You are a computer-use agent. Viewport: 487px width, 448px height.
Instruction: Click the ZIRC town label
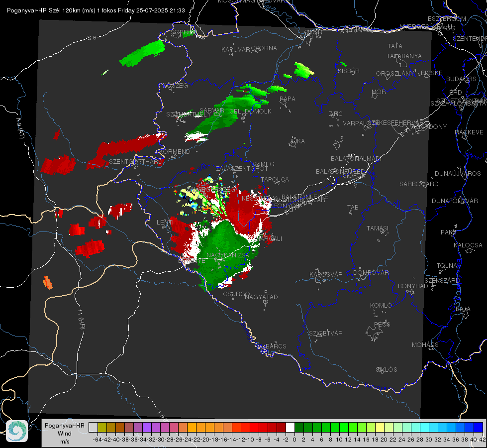(336, 114)
